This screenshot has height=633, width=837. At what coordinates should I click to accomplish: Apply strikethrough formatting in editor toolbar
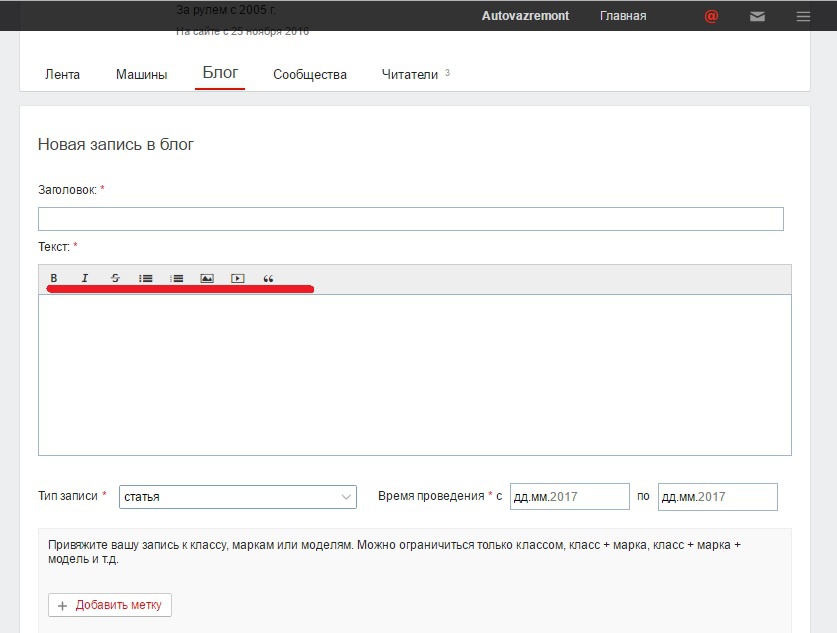115,278
